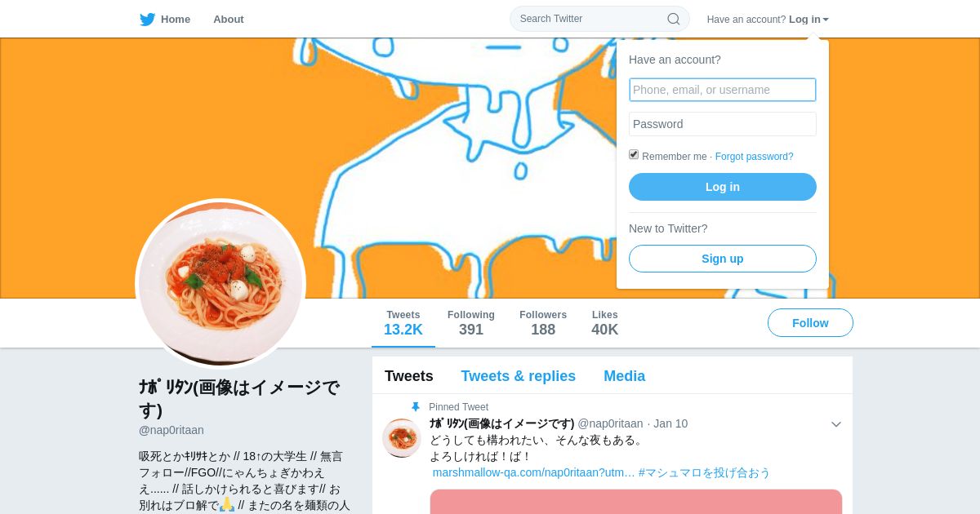Open the large pasta profile picture
The height and width of the screenshot is (514, 980).
220,283
